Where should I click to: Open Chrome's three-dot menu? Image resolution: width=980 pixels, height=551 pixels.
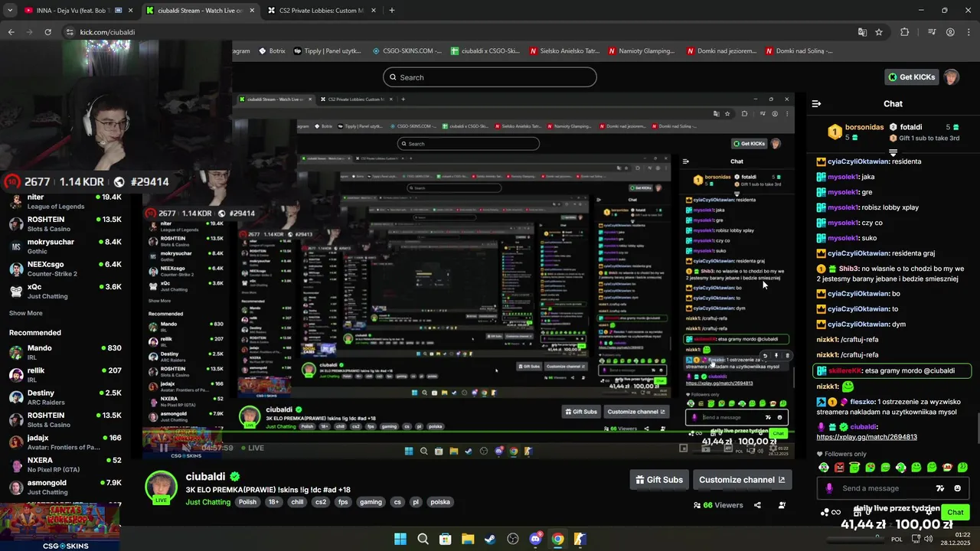[969, 32]
